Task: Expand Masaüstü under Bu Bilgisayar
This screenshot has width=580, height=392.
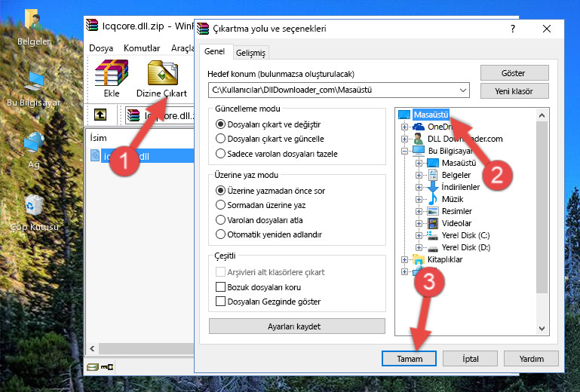Action: [419, 163]
